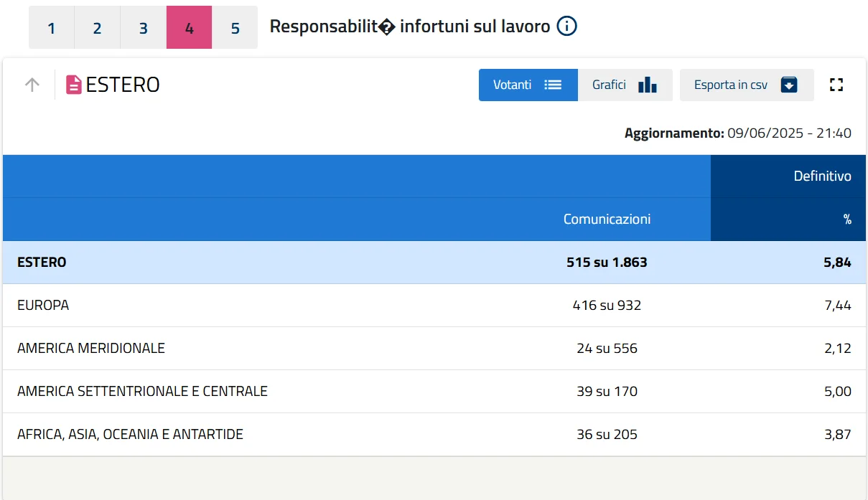The image size is (868, 500).
Task: Click the download icon in Esporta in csv
Action: (x=789, y=85)
